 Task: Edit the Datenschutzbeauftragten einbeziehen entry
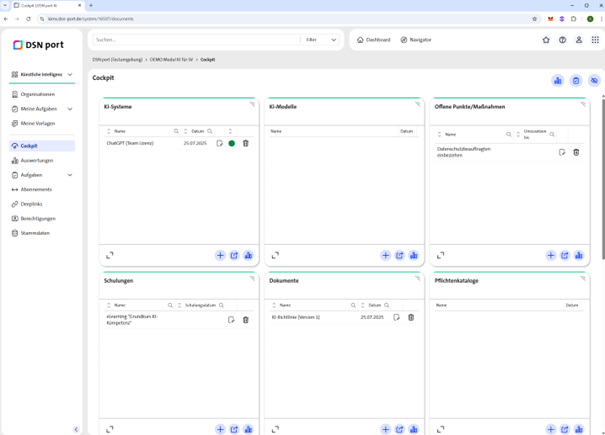point(562,152)
